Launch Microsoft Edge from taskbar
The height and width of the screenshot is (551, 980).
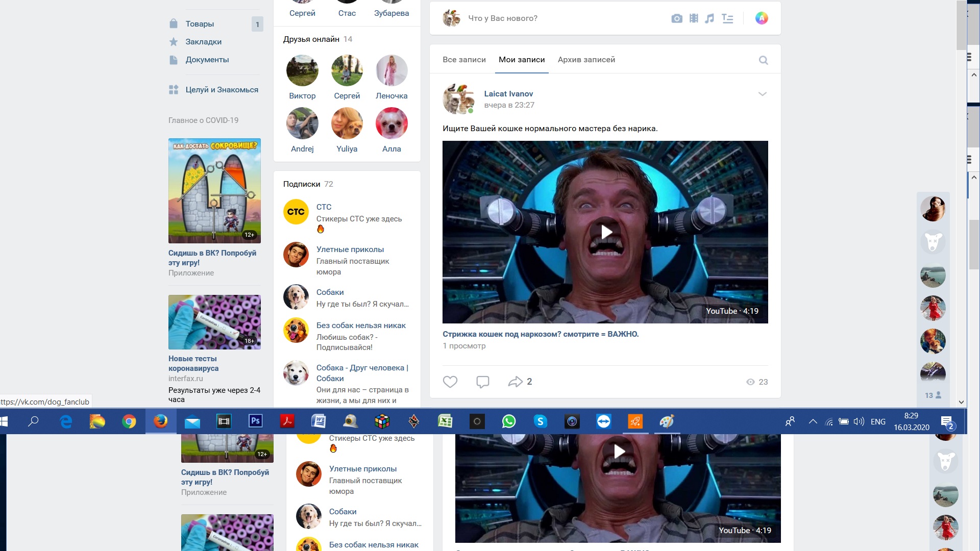click(x=66, y=421)
